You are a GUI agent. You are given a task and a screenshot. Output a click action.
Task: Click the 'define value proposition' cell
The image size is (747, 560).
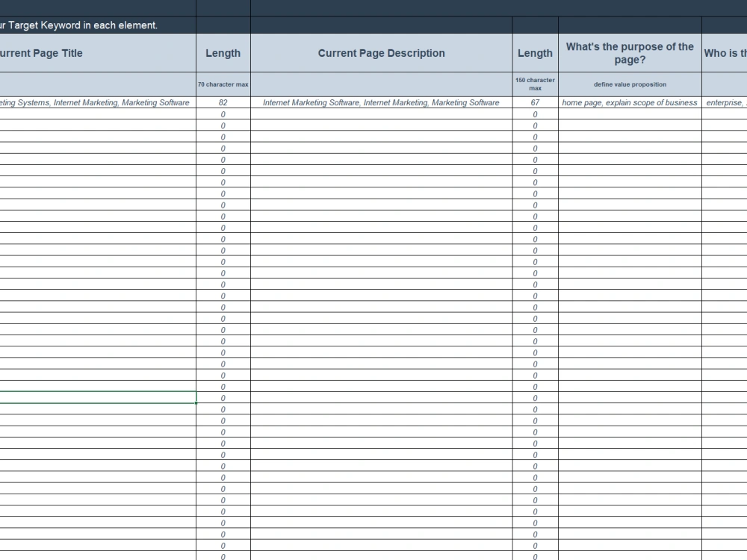[x=630, y=84]
